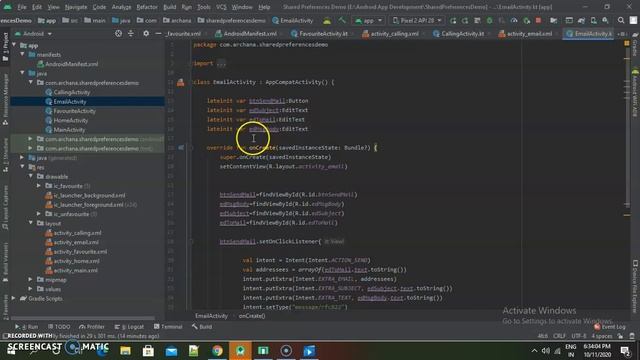This screenshot has height=360, width=640.
Task: Open File Explorer from the taskbar
Action: click(x=125, y=351)
